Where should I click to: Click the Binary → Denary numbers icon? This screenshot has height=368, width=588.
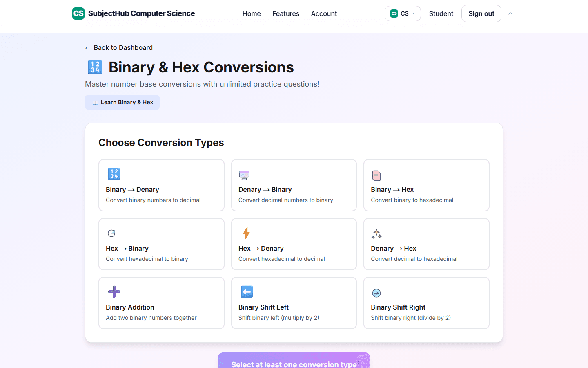click(114, 174)
